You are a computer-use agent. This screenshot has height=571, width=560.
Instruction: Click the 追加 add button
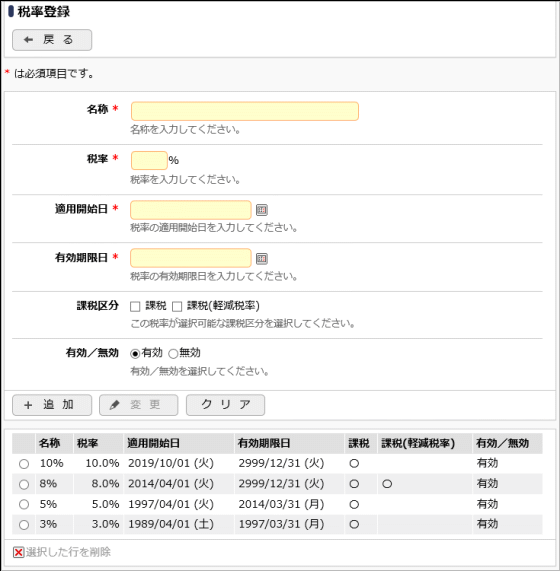tap(52, 405)
